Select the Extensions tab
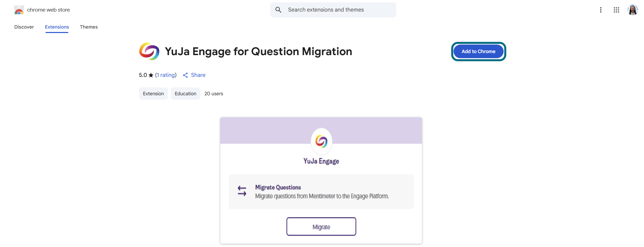This screenshot has height=247, width=644. (57, 27)
